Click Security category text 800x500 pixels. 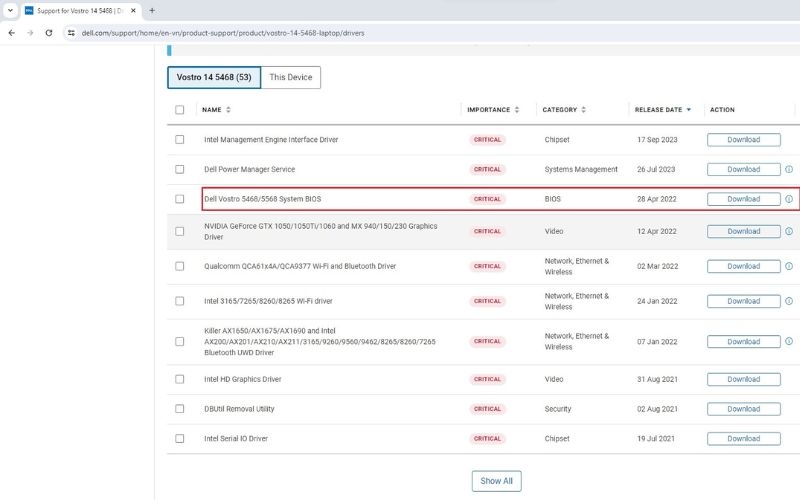coord(558,409)
